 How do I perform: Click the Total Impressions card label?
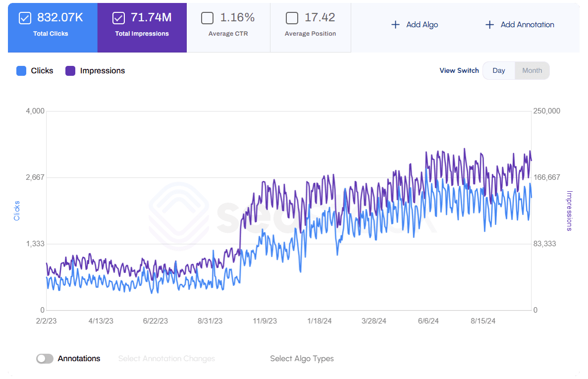[142, 34]
